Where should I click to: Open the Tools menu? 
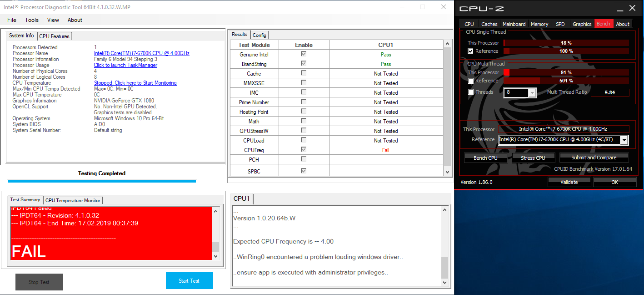[32, 20]
